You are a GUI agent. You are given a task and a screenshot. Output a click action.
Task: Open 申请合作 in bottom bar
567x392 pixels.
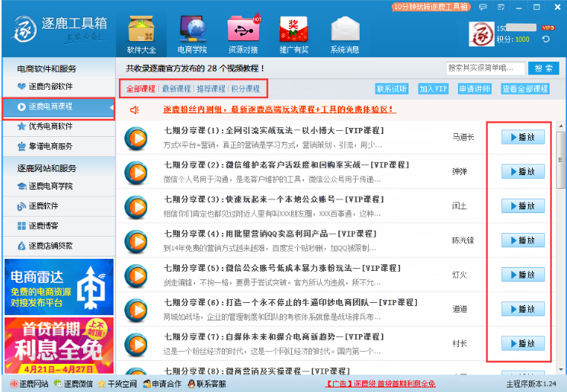click(x=162, y=384)
